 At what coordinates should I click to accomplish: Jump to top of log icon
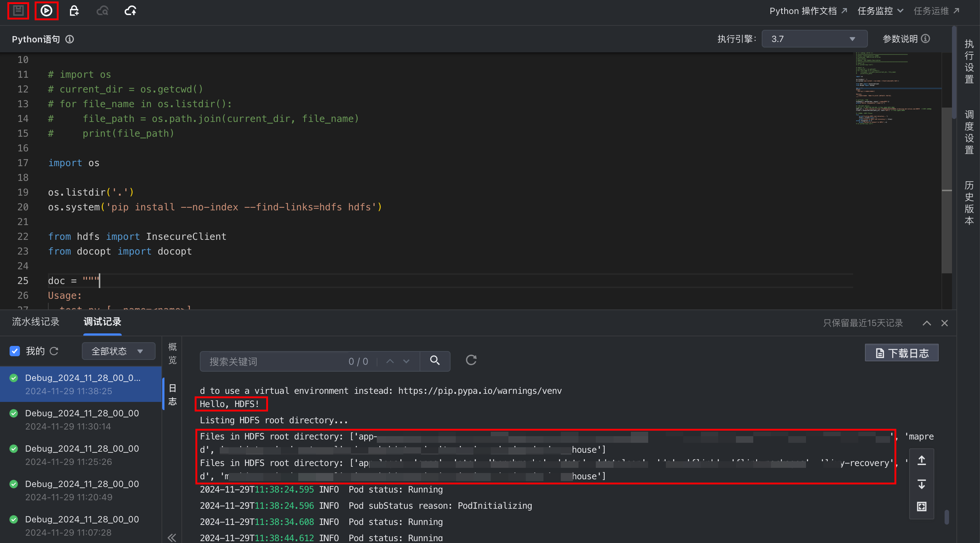pyautogui.click(x=921, y=461)
